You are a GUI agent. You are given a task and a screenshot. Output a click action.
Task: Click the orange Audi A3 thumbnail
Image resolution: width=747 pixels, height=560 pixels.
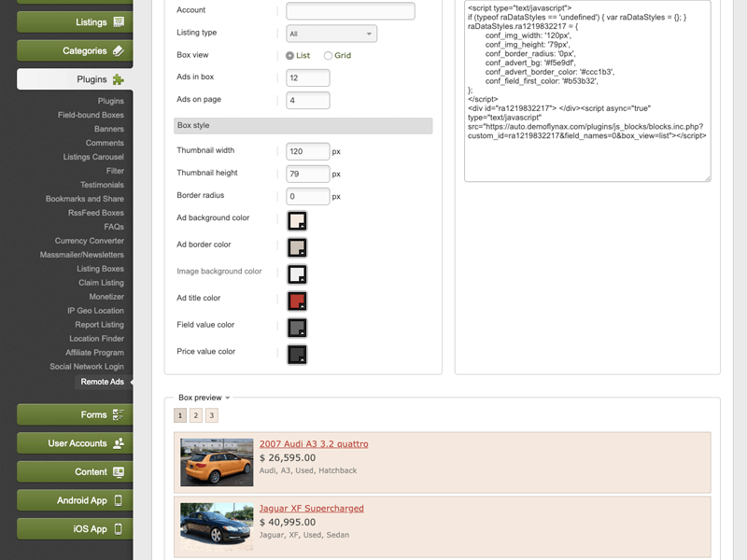pyautogui.click(x=217, y=462)
